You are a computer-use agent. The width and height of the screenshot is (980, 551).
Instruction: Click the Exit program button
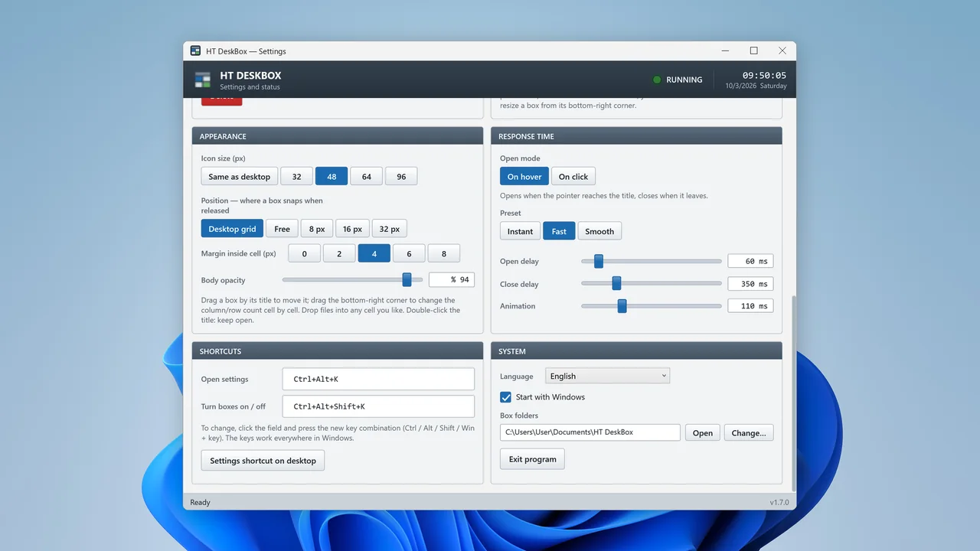click(x=532, y=459)
